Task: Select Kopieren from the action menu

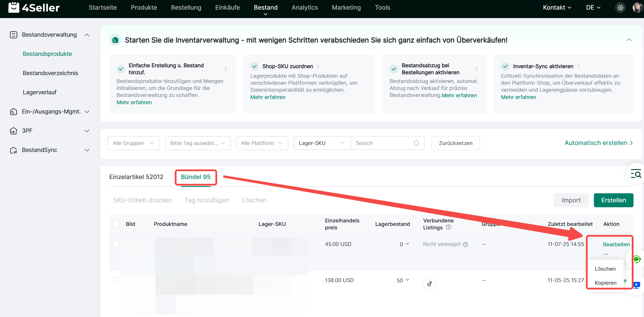Action: 605,283
